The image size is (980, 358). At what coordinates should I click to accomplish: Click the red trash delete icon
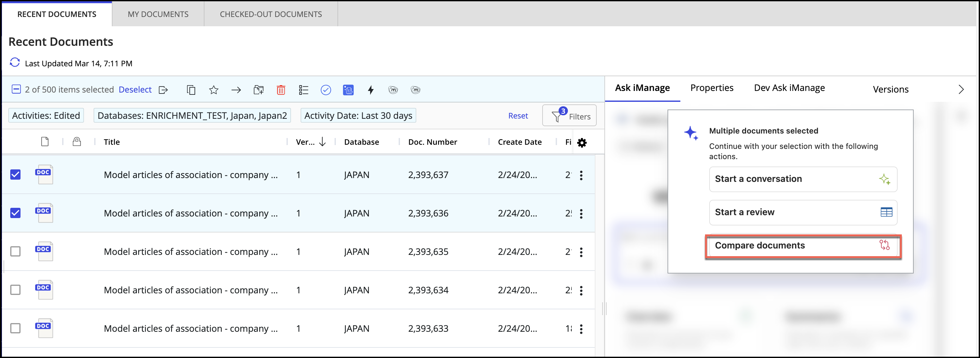click(x=281, y=90)
